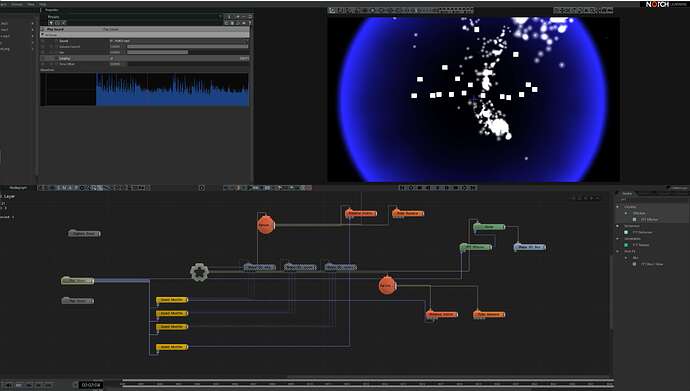The width and height of the screenshot is (690, 391).
Task: Switch to the Nodegraph tab
Action: pos(18,188)
